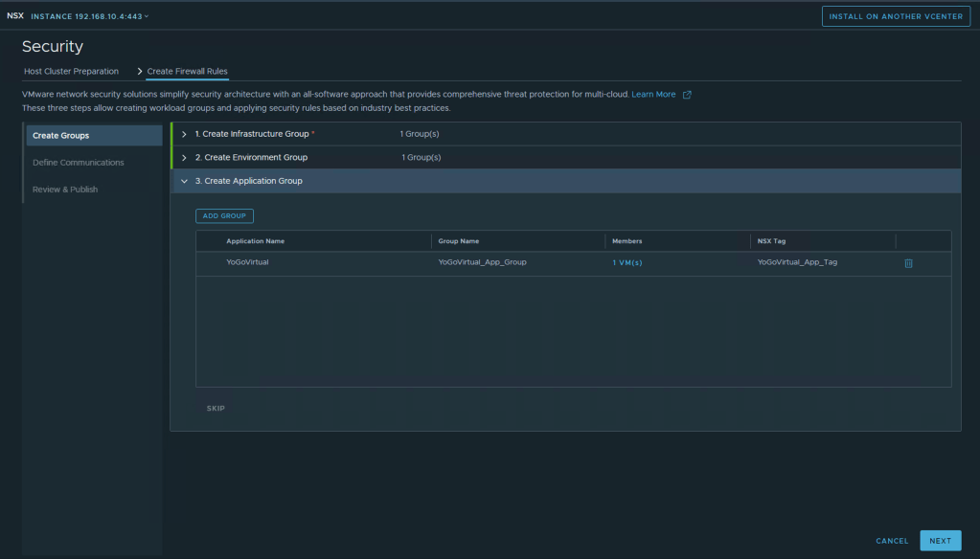980x559 pixels.
Task: Switch to the Host Cluster Preparation tab
Action: [71, 72]
